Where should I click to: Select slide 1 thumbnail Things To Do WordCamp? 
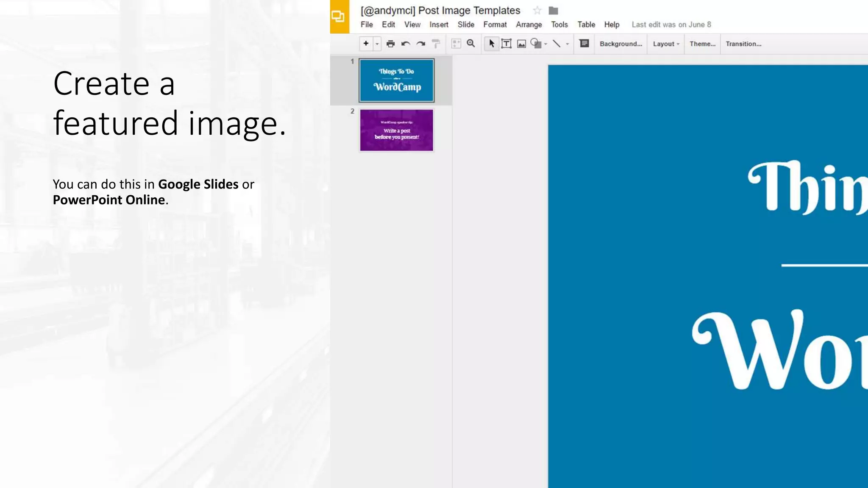[396, 80]
